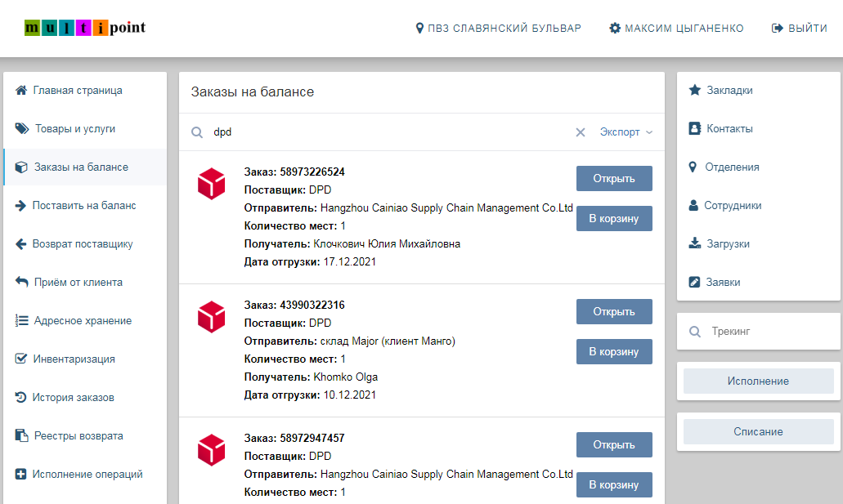Open Адресное хранение section
Screen dimensions: 843x504
(85, 321)
